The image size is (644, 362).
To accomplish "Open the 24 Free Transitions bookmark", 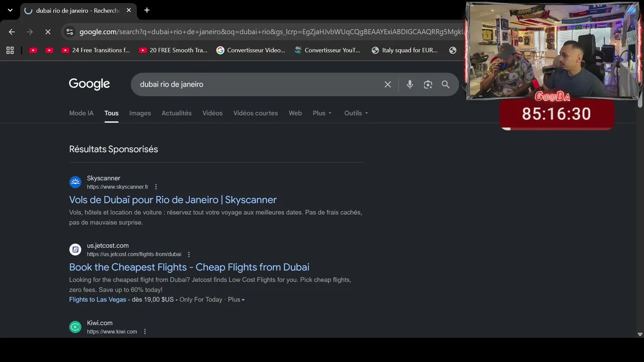I will click(x=96, y=50).
